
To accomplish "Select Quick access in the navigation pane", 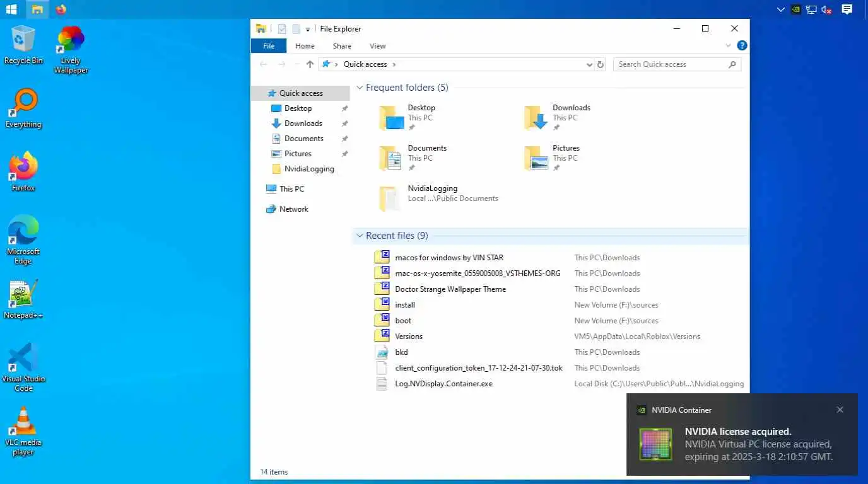I will [301, 93].
